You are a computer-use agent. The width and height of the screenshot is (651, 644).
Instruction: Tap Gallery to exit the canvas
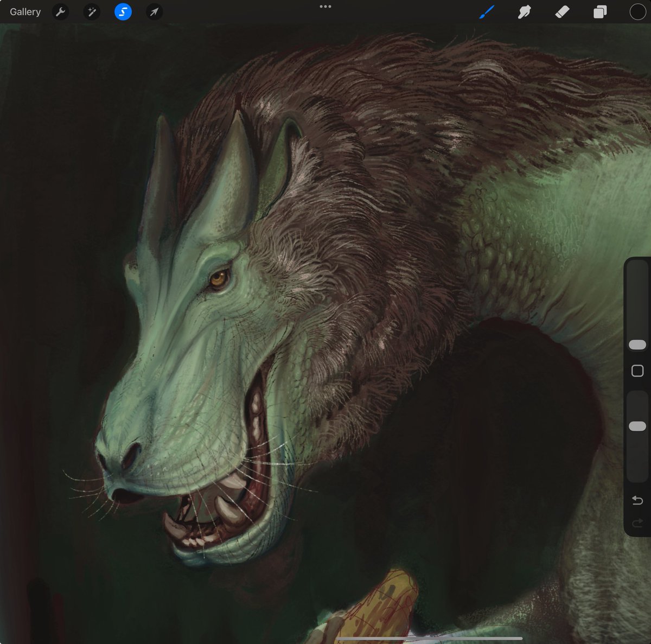pos(25,11)
